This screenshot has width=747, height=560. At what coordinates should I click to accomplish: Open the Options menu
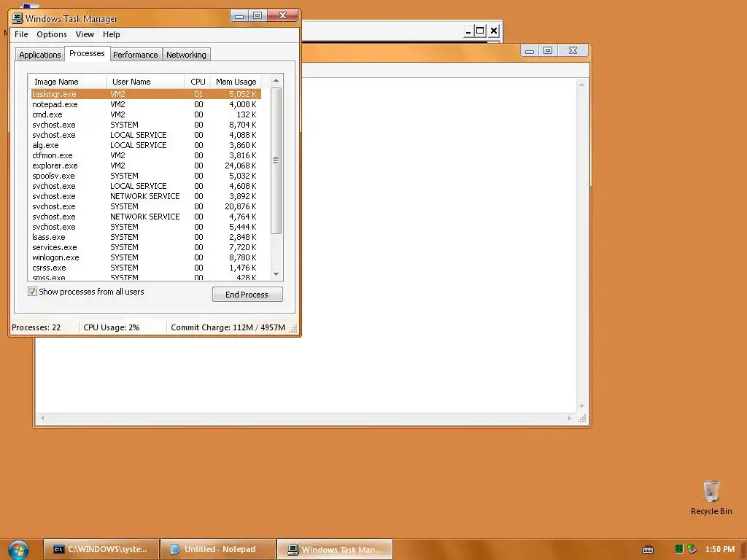(x=52, y=34)
